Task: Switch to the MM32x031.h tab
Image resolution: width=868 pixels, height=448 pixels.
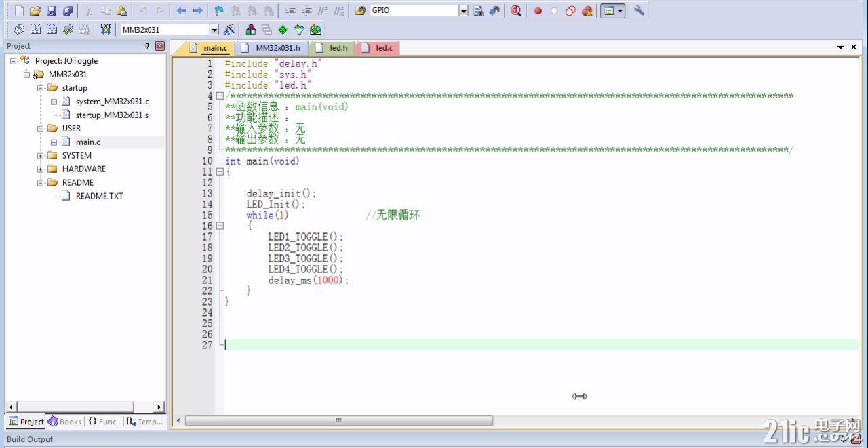Action: [271, 48]
